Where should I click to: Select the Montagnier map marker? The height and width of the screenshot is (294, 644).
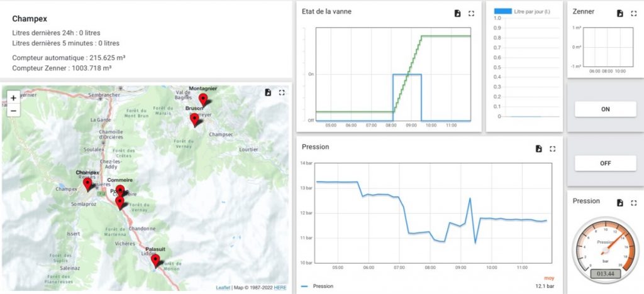(203, 99)
